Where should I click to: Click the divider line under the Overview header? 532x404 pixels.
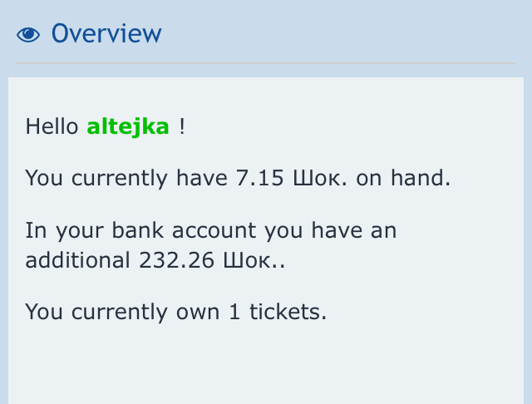[x=266, y=63]
